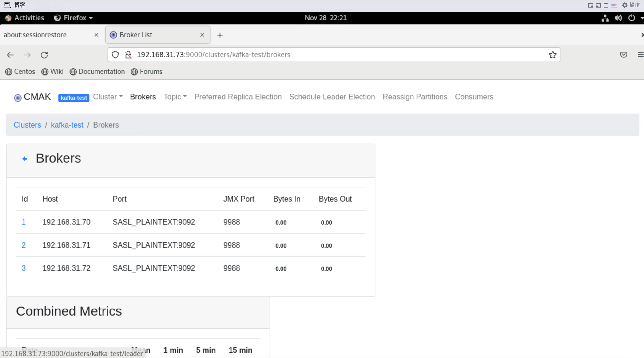
Task: Click the tracking protection shield icon
Action: 115,55
